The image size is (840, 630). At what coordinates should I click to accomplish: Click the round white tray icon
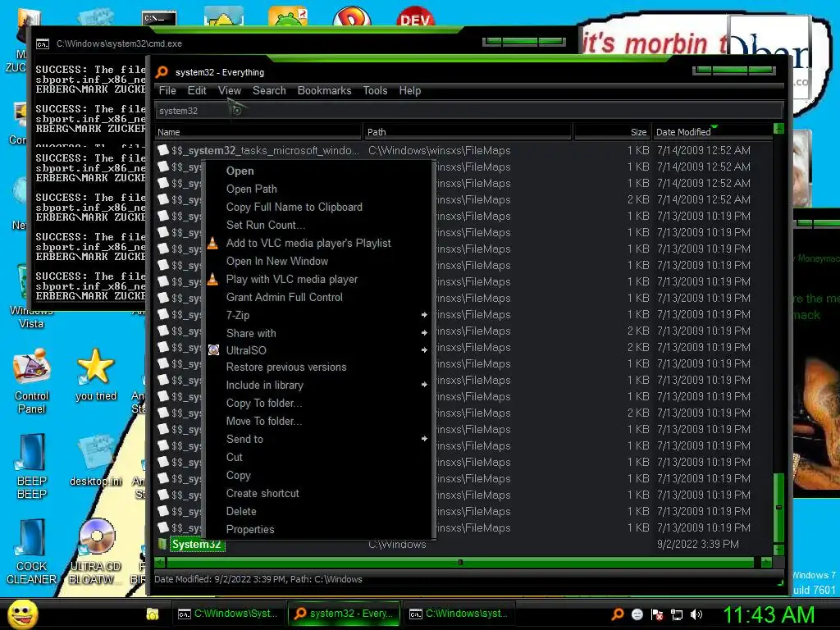637,614
